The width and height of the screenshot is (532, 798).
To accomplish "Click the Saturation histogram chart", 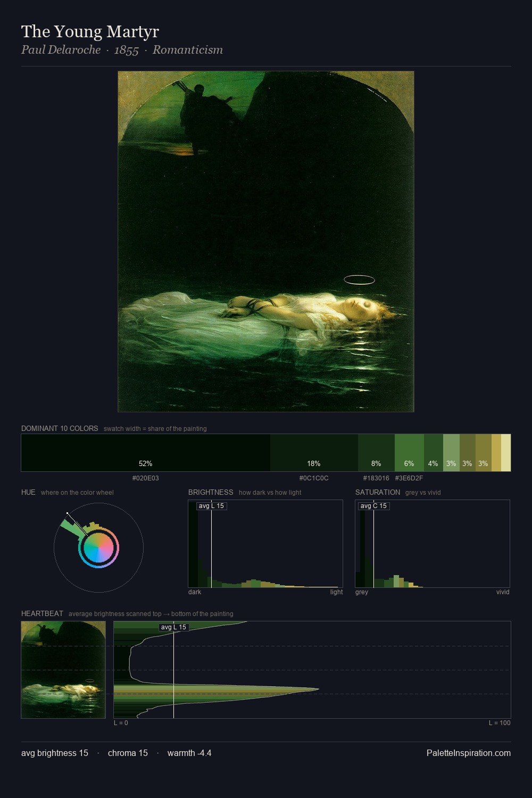I will tap(433, 544).
